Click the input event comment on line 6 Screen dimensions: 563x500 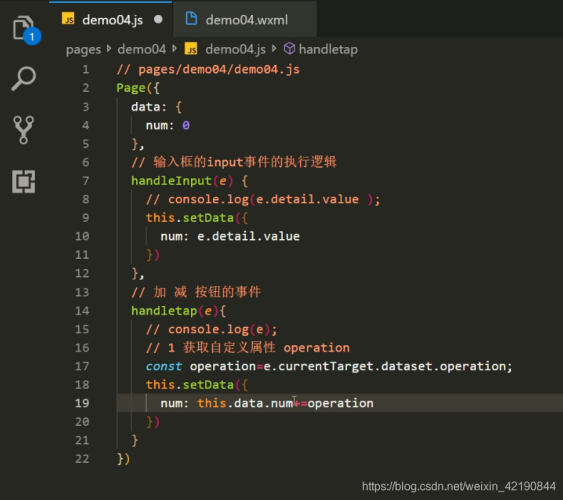234,162
